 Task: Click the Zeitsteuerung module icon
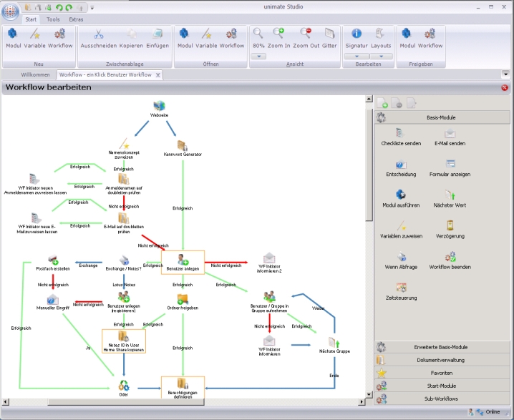[401, 290]
